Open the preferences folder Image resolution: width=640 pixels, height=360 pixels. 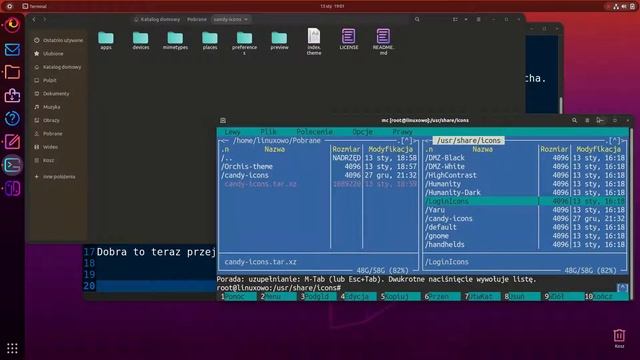[x=244, y=43]
